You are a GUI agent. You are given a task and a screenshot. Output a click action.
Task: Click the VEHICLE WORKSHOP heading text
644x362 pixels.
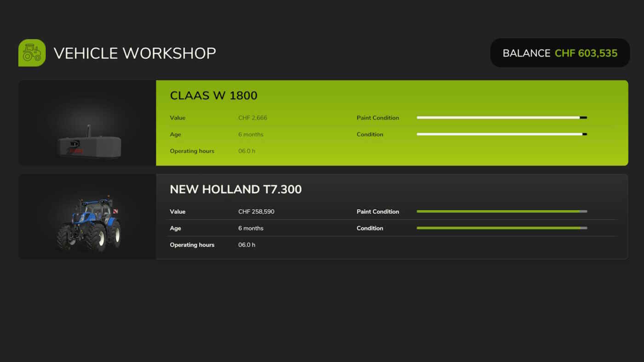click(x=135, y=53)
